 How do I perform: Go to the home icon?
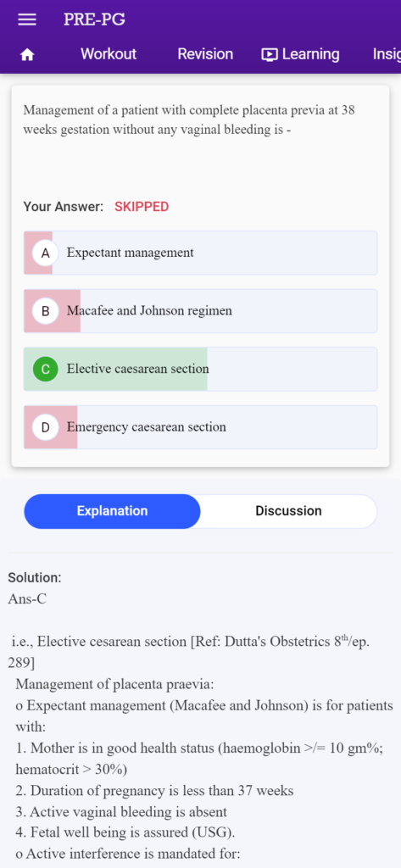coord(27,54)
